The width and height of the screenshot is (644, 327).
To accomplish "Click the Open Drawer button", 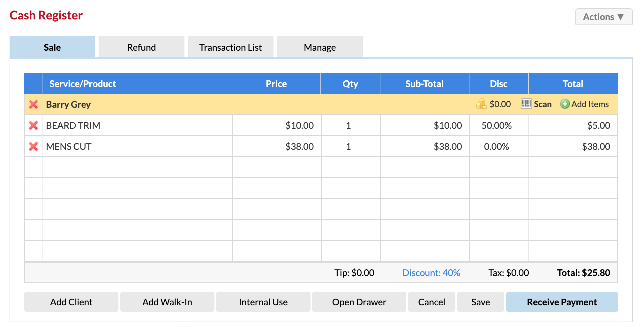I will pos(359,302).
